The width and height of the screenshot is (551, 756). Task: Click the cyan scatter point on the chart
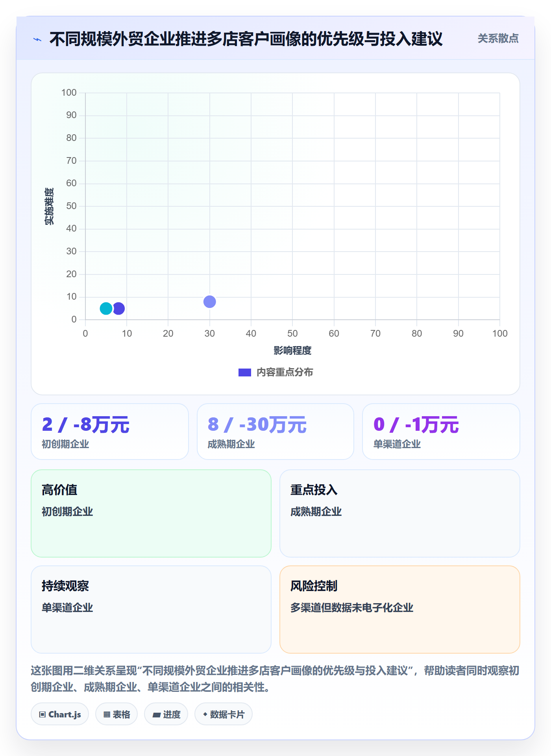tap(106, 308)
